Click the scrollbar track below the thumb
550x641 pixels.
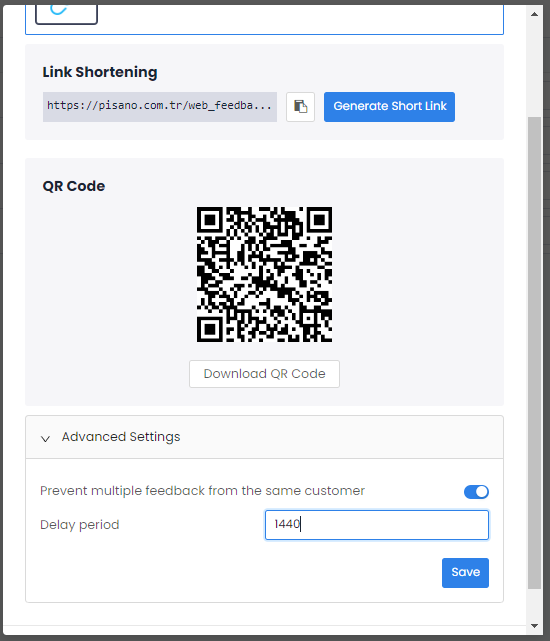pos(534,604)
